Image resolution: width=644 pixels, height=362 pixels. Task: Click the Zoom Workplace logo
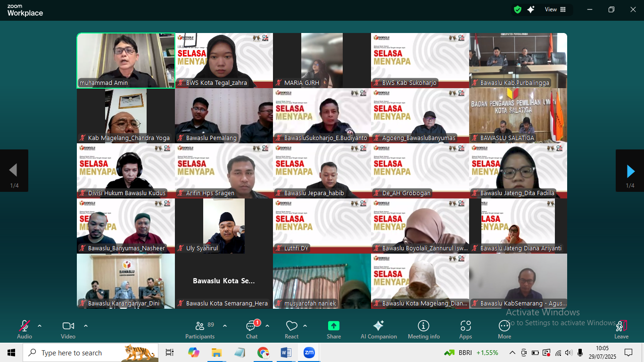coord(25,9)
